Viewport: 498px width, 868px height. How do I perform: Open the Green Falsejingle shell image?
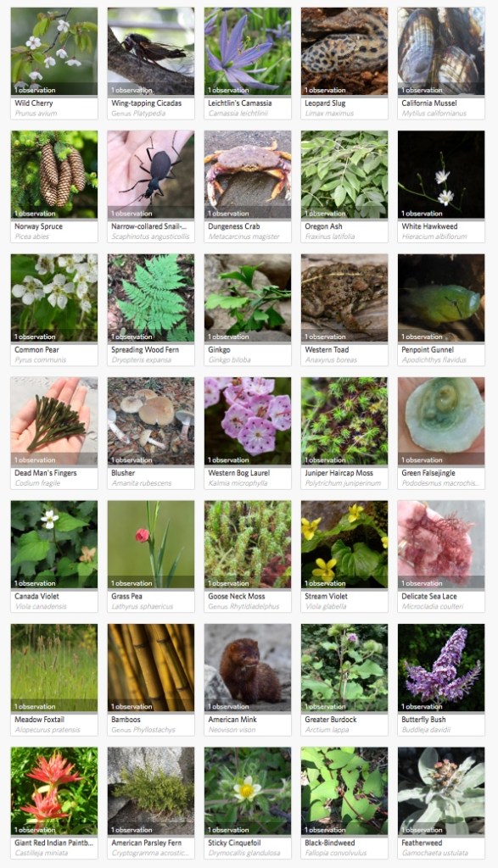(x=441, y=421)
